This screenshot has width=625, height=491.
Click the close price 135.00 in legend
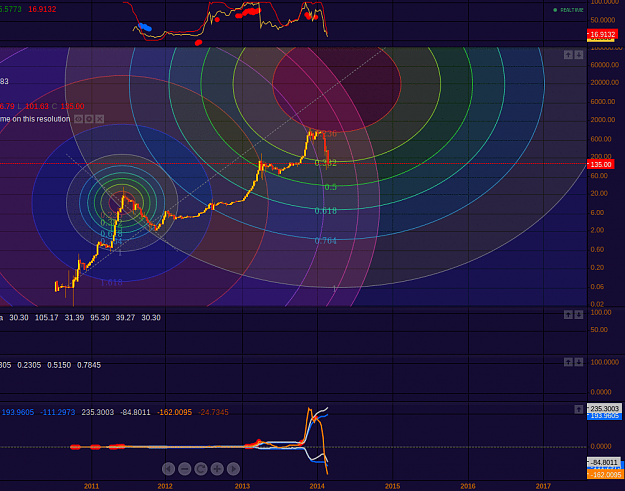pyautogui.click(x=72, y=106)
